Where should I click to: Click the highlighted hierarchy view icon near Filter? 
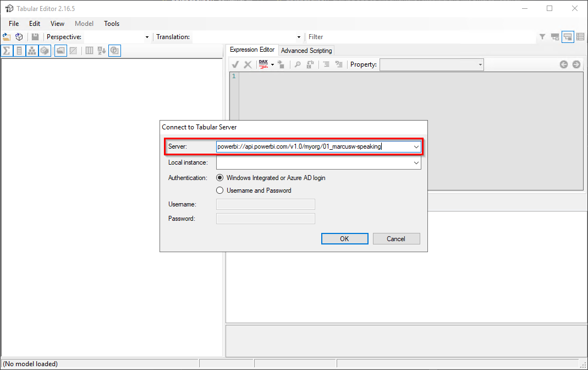coord(568,37)
